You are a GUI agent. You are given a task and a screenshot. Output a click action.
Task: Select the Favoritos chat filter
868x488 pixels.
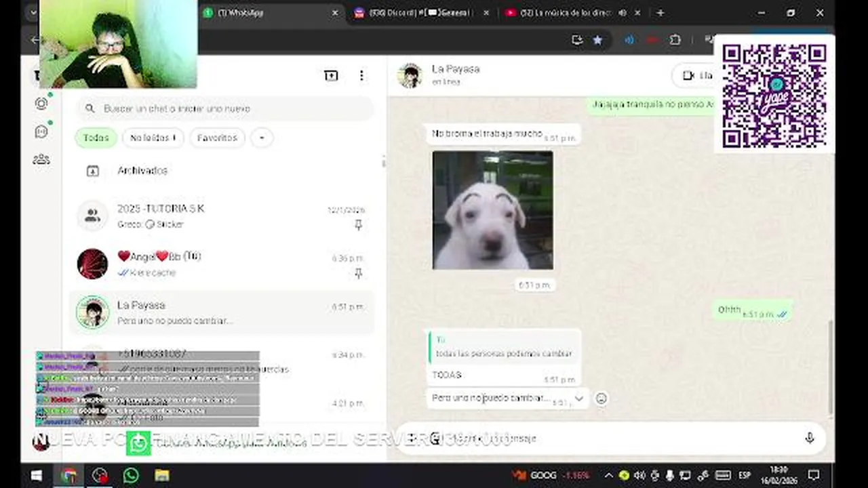pyautogui.click(x=217, y=138)
